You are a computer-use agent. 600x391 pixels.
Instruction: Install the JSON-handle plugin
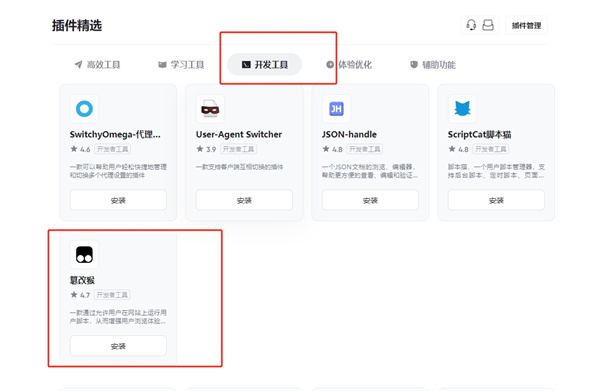pos(370,200)
